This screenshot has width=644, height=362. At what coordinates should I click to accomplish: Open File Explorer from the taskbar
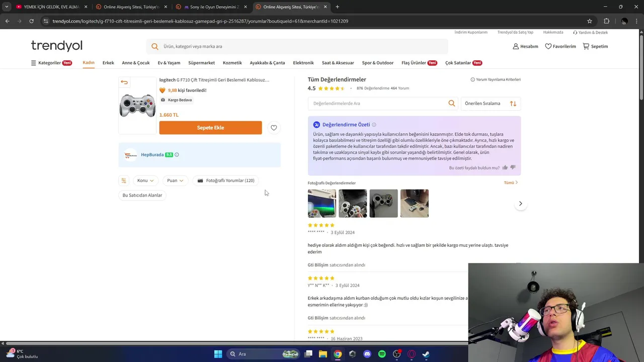point(323,354)
